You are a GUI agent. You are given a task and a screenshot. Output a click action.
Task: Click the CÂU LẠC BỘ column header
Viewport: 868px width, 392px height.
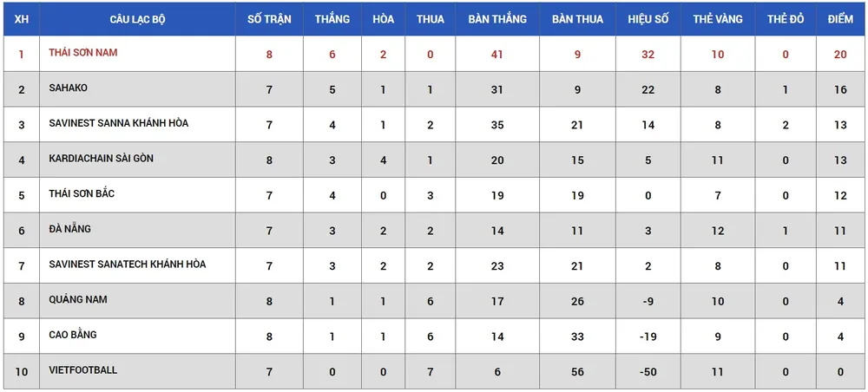137,19
